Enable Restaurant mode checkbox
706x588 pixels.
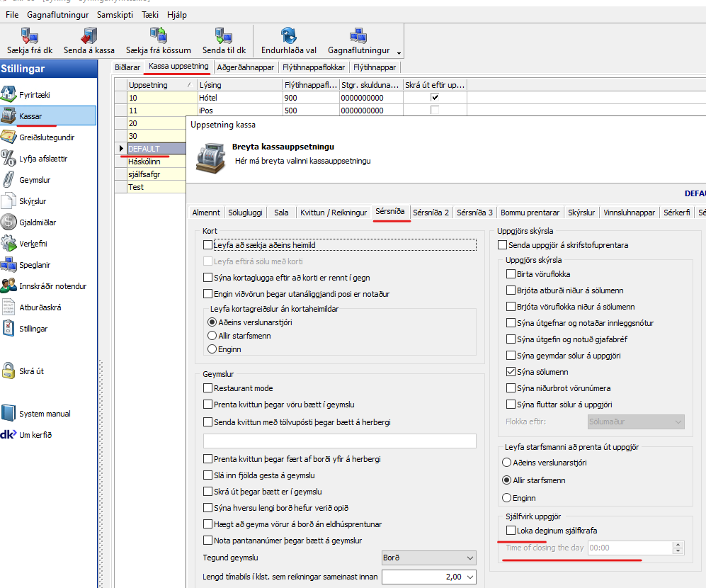tap(207, 388)
